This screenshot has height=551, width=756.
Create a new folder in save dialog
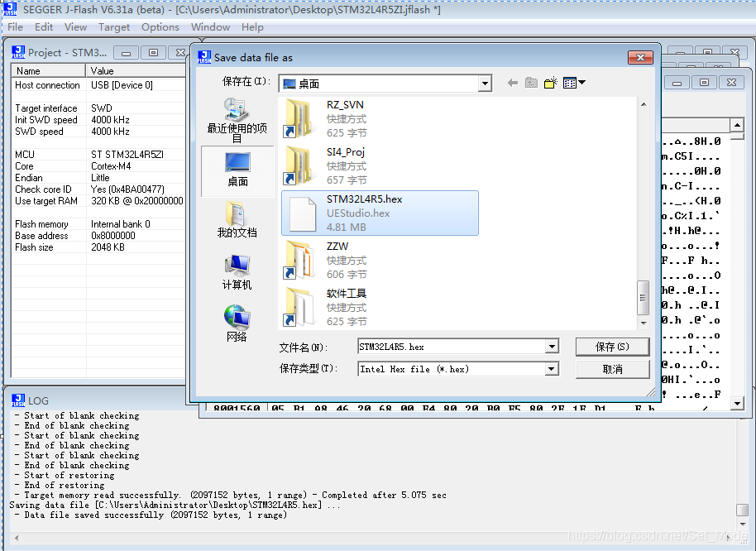pyautogui.click(x=551, y=83)
